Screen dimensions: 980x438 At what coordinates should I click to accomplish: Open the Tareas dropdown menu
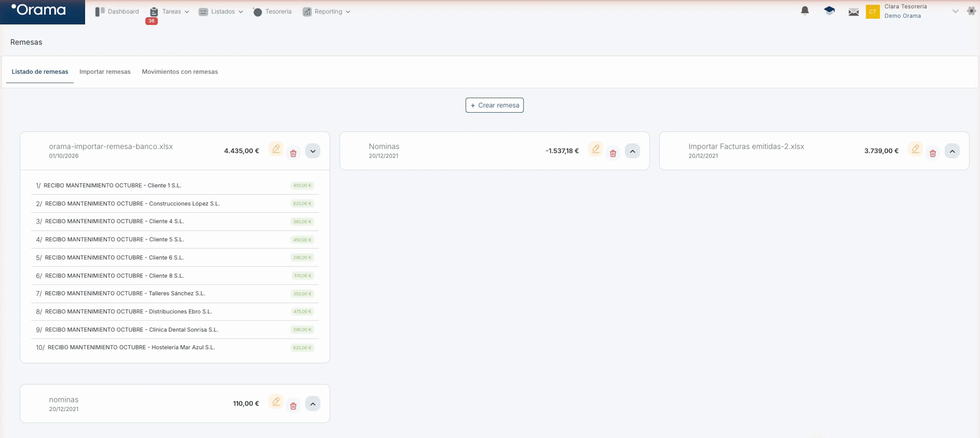170,11
